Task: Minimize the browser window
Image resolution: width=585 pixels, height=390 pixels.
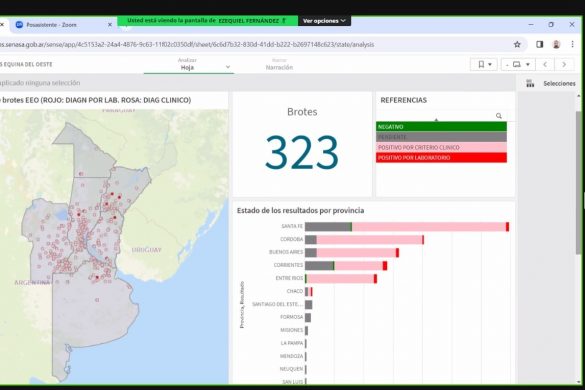Action: click(x=531, y=25)
